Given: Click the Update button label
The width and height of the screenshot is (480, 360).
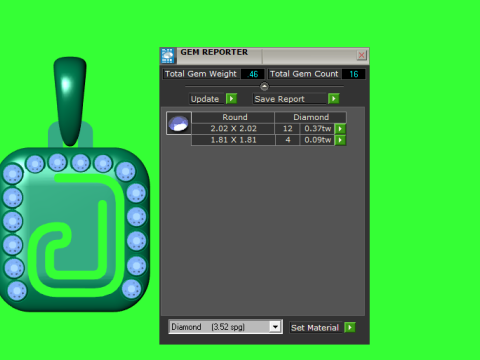Looking at the screenshot, I should point(206,99).
